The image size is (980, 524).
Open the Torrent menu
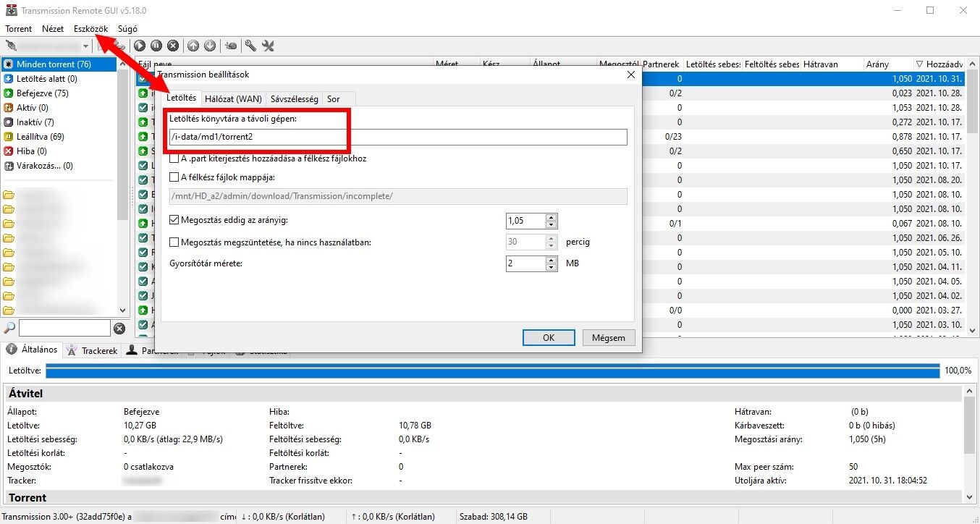[18, 29]
